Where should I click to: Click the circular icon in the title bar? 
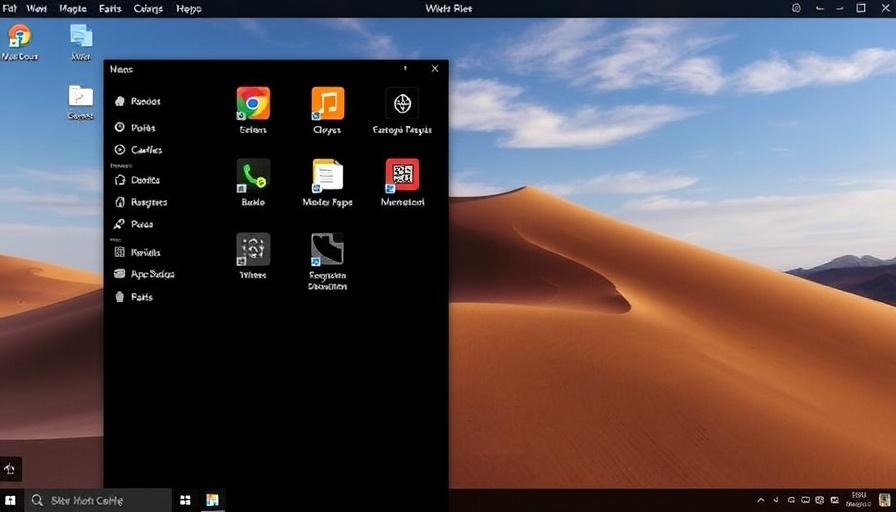click(x=796, y=8)
